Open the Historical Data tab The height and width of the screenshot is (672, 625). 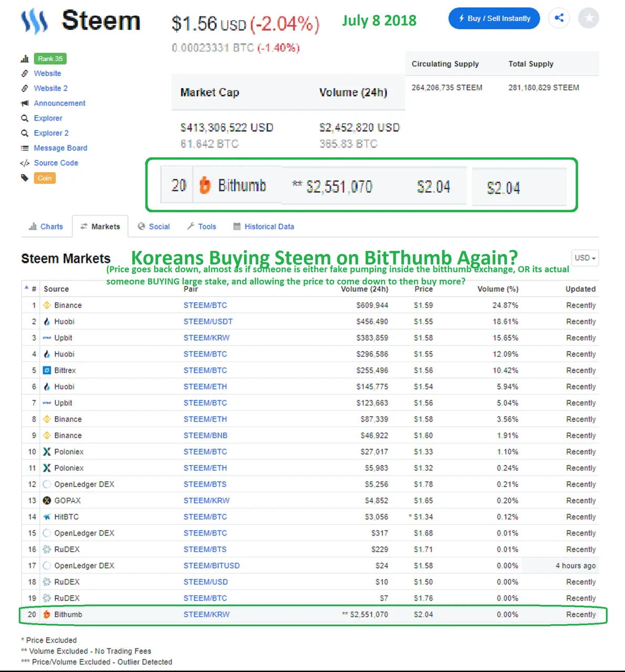click(x=263, y=227)
